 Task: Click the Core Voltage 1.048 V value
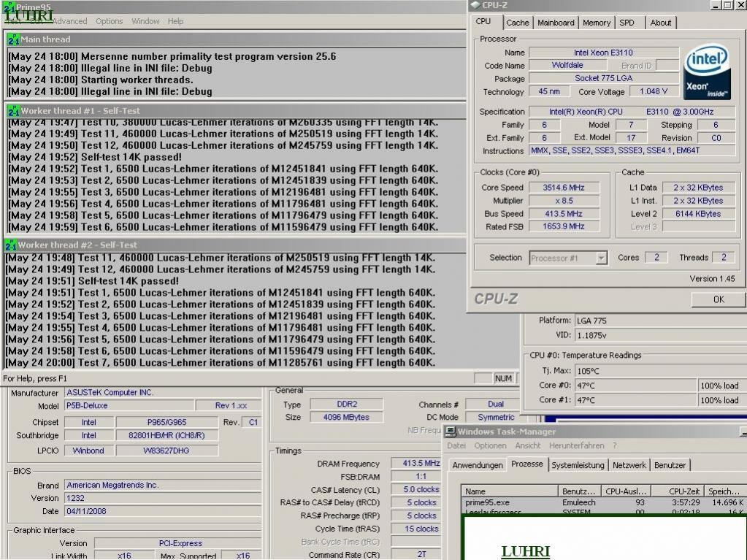pyautogui.click(x=654, y=91)
